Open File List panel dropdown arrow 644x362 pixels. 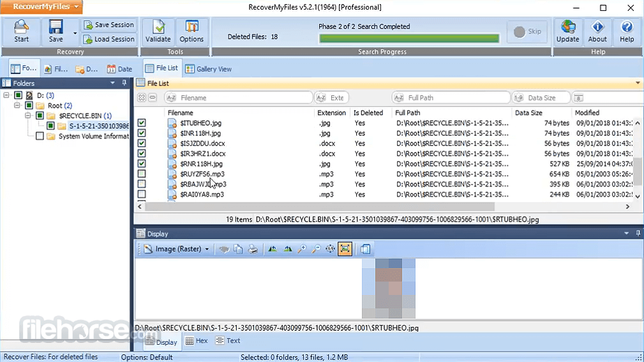pos(638,83)
